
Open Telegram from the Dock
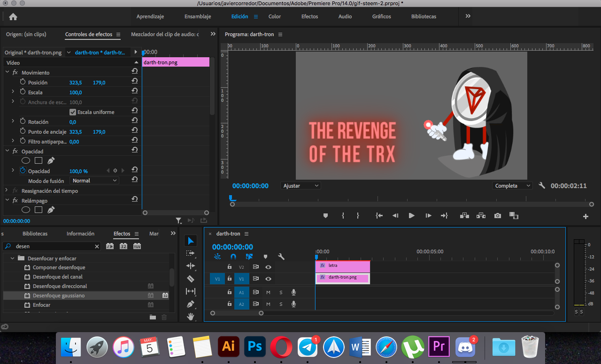click(308, 348)
